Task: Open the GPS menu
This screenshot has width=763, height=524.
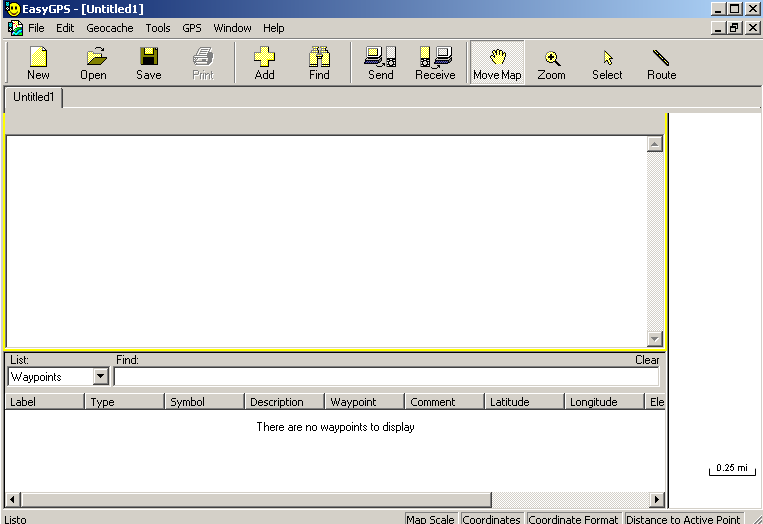Action: pyautogui.click(x=192, y=28)
